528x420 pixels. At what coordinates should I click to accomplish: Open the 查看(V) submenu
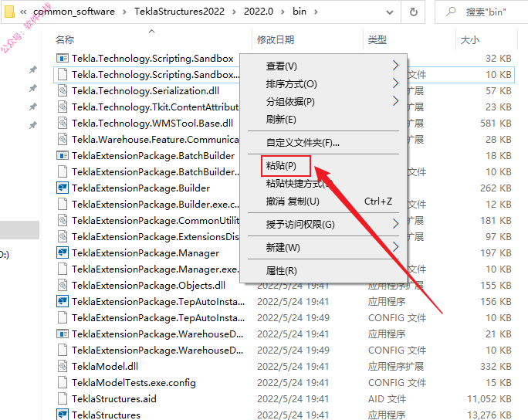[323, 66]
